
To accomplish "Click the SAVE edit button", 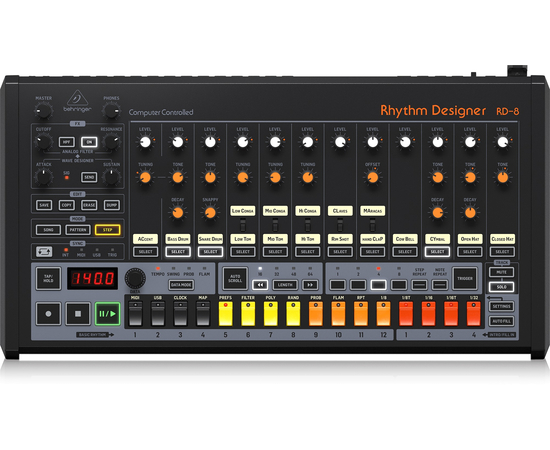I will point(44,205).
